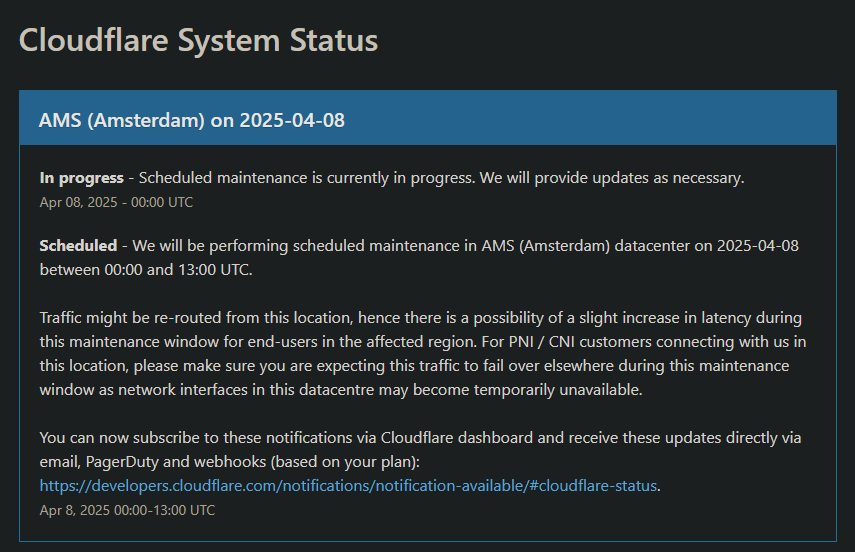Click the words 'We will provide updates as necessary'
This screenshot has height=552, width=855.
pos(612,178)
